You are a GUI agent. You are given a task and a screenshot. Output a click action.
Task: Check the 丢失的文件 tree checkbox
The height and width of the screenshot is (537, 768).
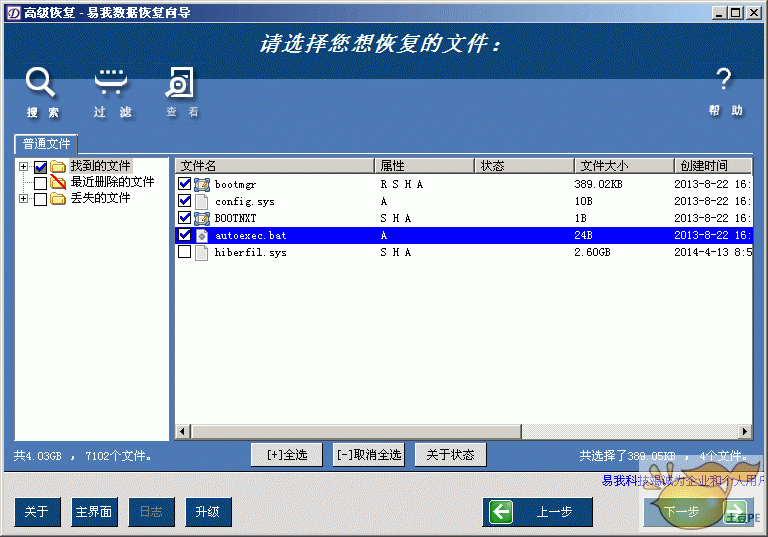pos(41,199)
